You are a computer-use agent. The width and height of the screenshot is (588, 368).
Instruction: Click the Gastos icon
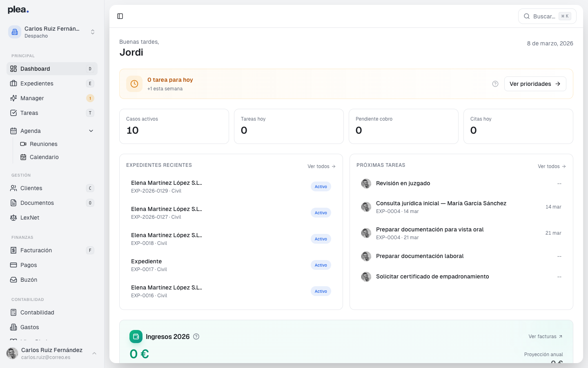coord(13,327)
